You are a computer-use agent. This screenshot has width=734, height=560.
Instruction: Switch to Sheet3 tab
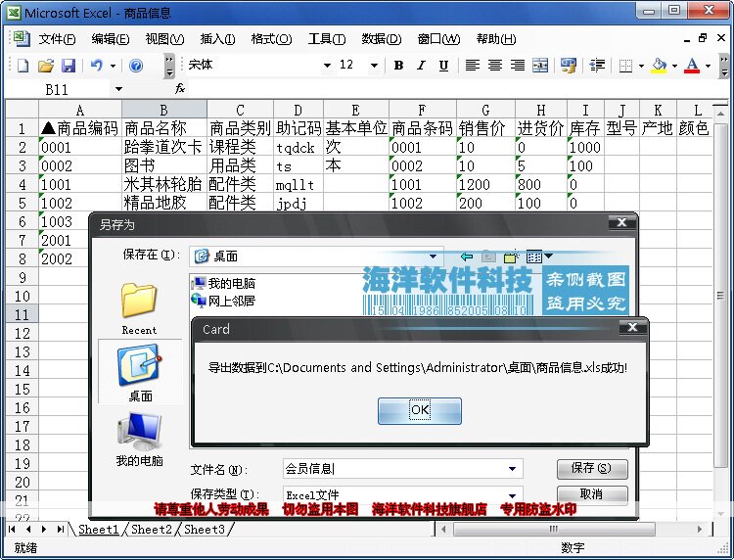click(x=205, y=529)
